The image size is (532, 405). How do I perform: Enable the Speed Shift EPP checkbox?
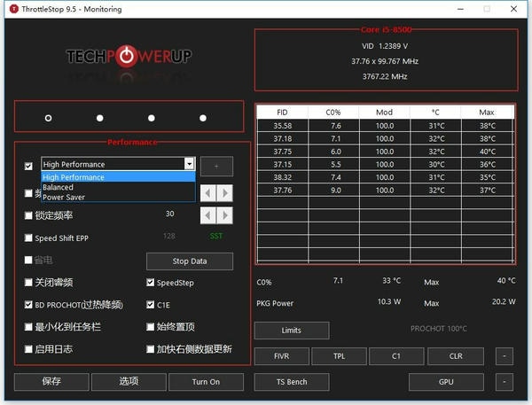28,238
